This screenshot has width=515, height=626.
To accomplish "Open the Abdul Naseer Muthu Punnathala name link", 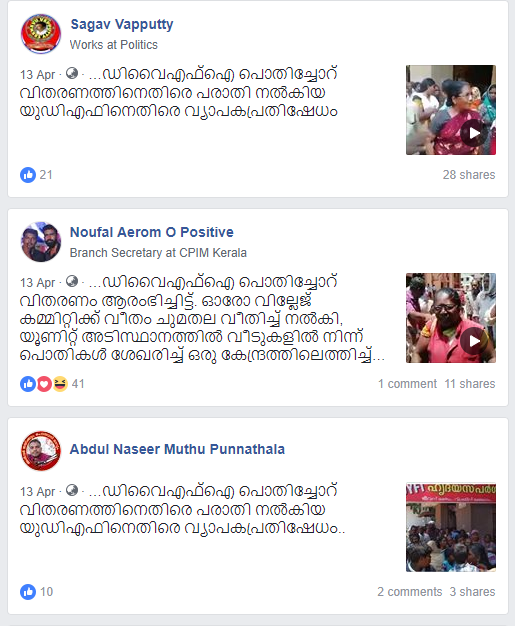I will [177, 449].
